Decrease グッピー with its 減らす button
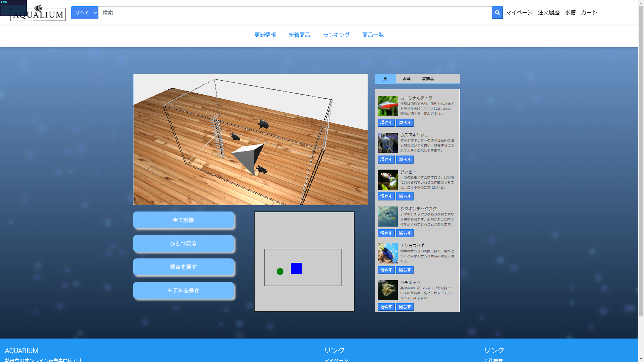Image resolution: width=644 pixels, height=362 pixels. click(x=405, y=196)
